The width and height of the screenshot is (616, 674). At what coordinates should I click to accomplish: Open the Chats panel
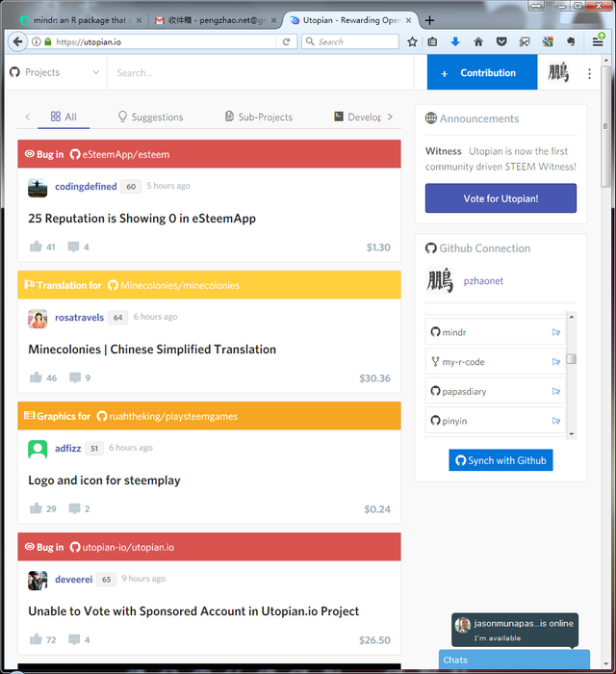pyautogui.click(x=514, y=660)
